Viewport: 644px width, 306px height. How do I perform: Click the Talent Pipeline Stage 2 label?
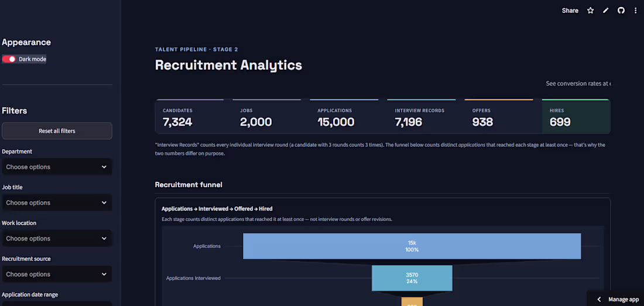point(196,50)
